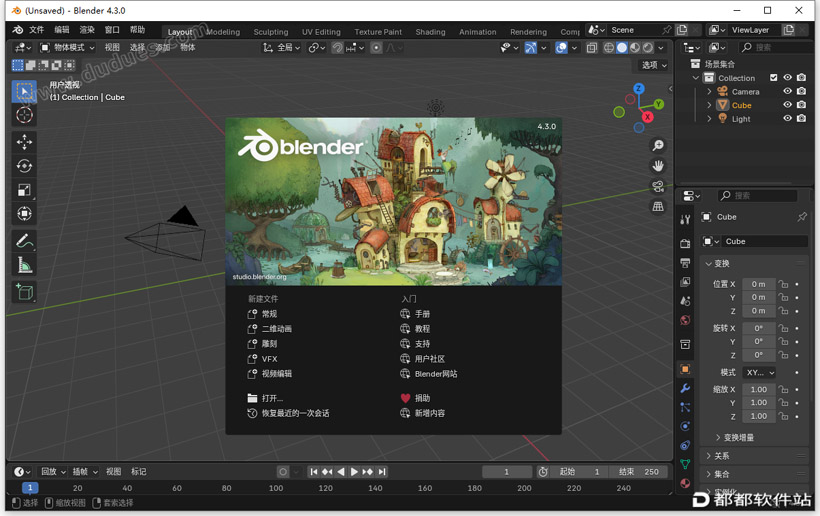Open the Modifiers wrench tab

(x=685, y=388)
